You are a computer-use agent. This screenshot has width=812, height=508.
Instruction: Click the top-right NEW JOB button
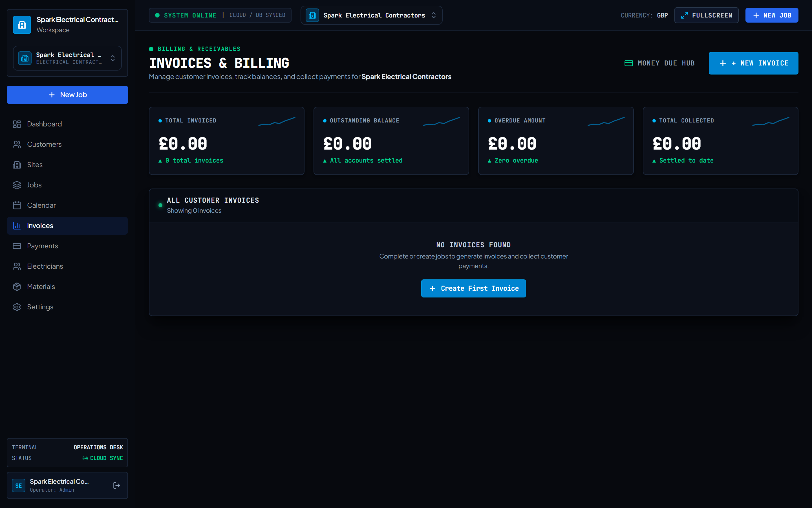pyautogui.click(x=772, y=15)
